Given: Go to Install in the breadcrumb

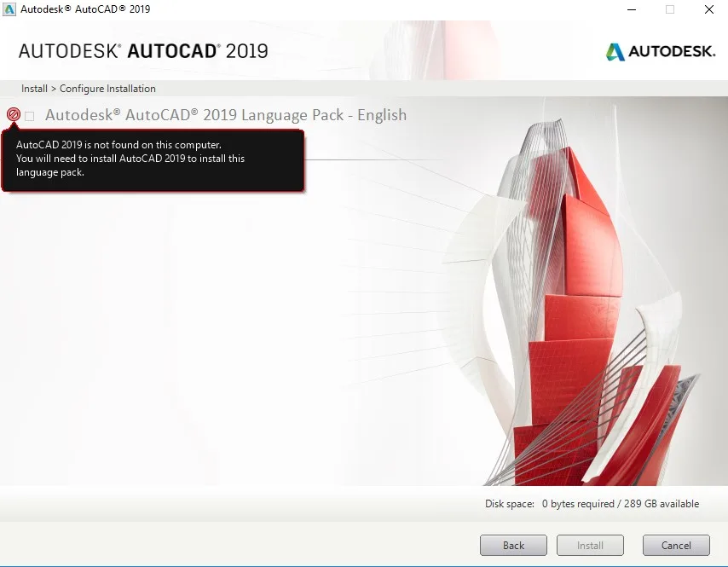Looking at the screenshot, I should pyautogui.click(x=34, y=89).
